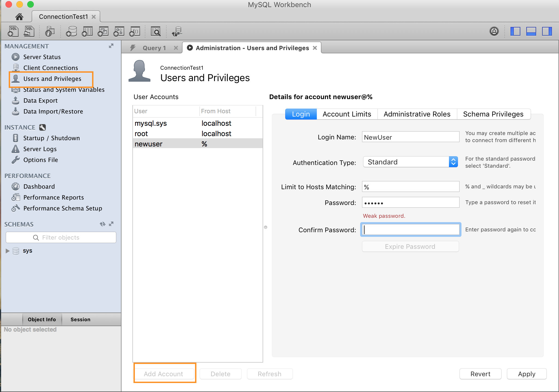Click the splitter handle between accounts and details
The image size is (559, 392).
266,227
